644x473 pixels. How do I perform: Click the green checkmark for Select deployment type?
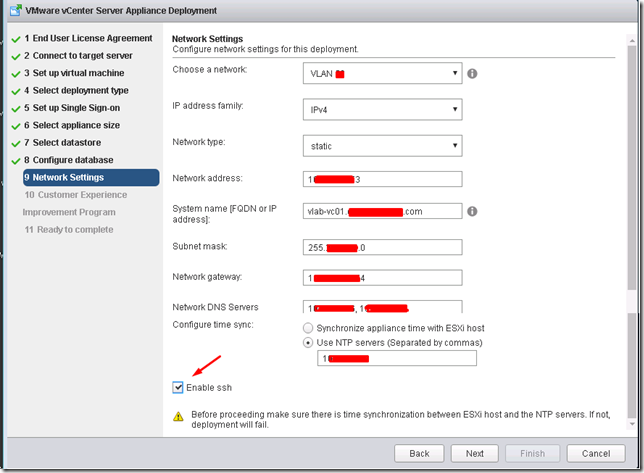16,92
